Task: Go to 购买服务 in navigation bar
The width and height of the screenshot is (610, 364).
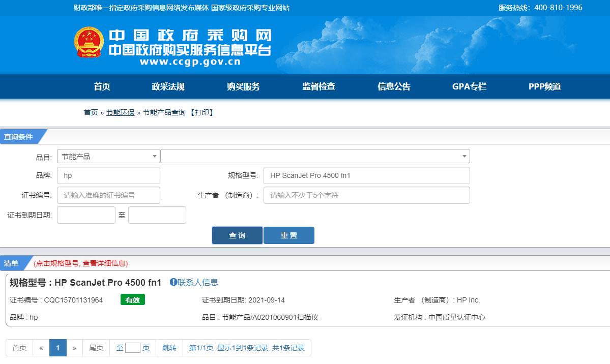Action: pos(243,86)
